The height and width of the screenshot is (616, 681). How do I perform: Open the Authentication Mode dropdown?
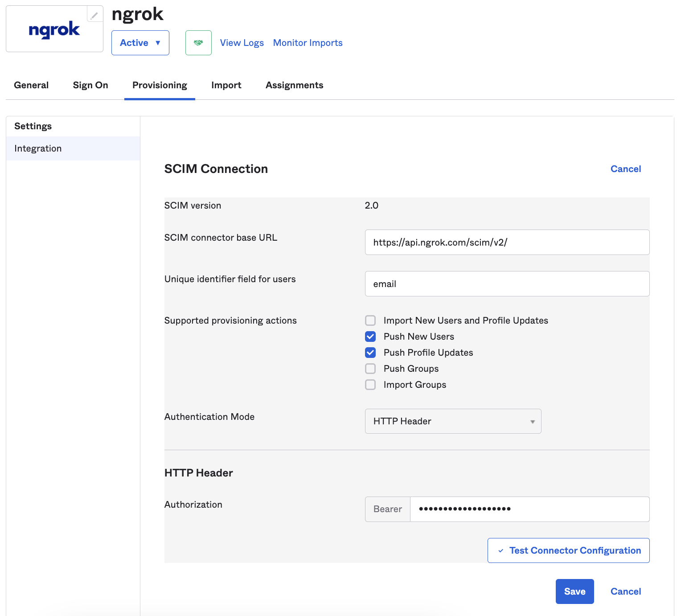click(453, 421)
